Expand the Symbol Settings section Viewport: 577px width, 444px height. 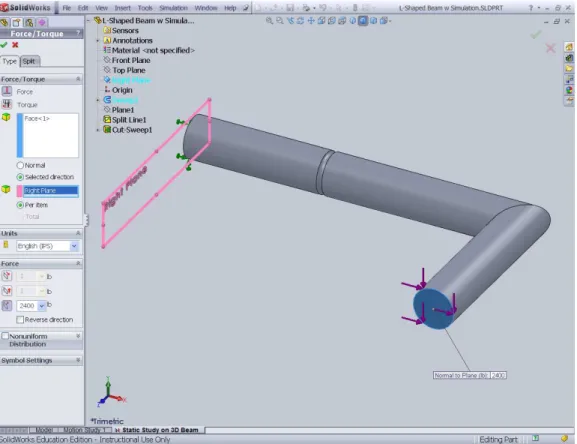click(x=78, y=360)
